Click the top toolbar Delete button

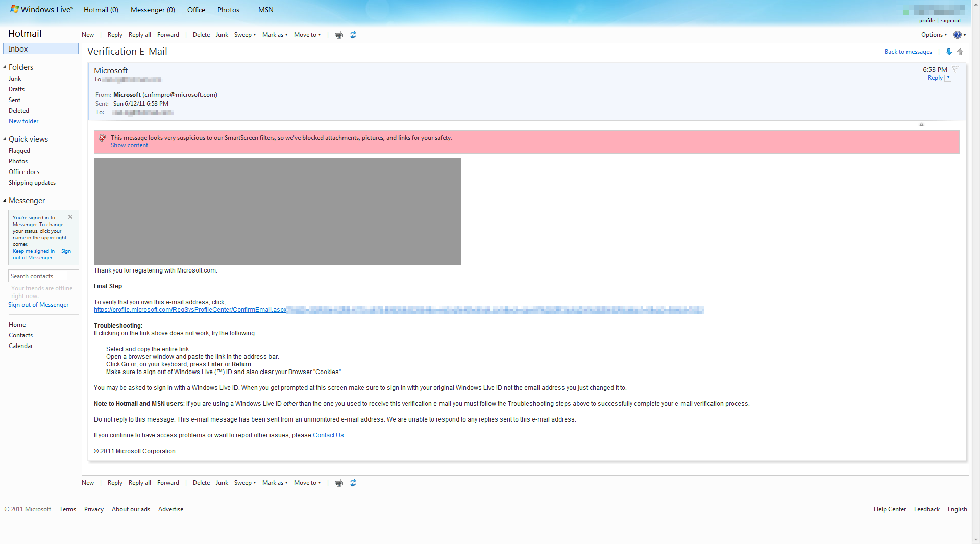[201, 35]
